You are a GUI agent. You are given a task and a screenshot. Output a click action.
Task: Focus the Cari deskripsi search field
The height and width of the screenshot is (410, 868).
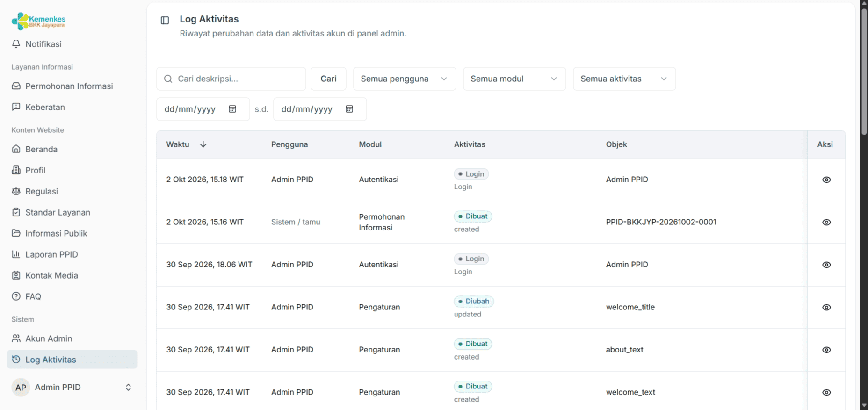coord(231,79)
